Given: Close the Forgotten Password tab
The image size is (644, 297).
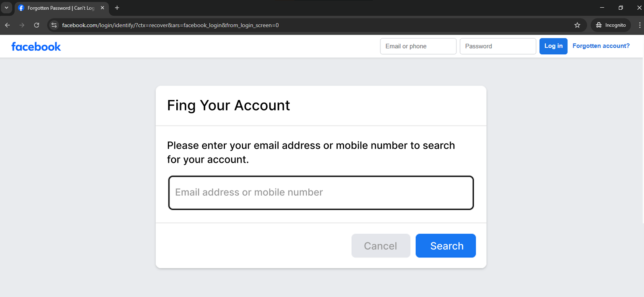Looking at the screenshot, I should [x=102, y=8].
